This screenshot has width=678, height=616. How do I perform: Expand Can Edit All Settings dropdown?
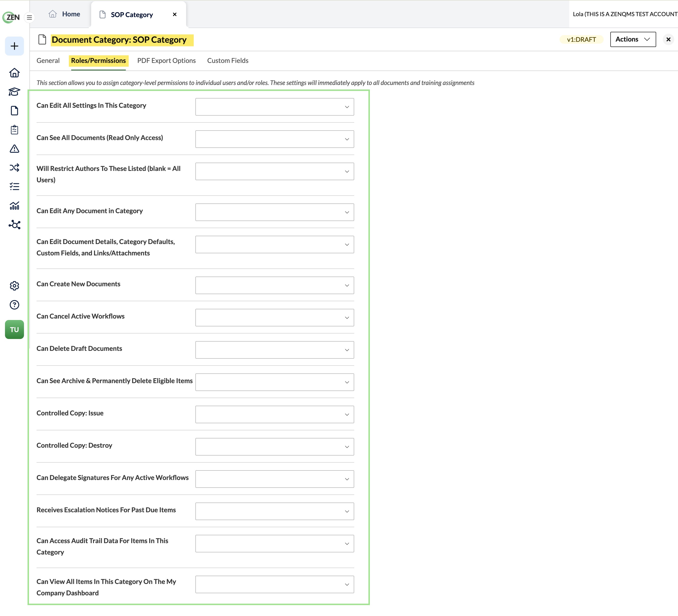[x=274, y=107]
